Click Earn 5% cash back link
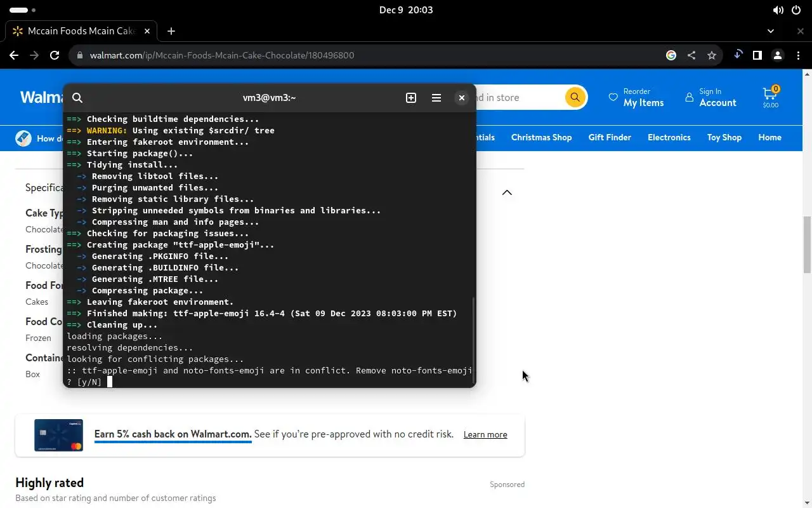The width and height of the screenshot is (812, 508). [173, 434]
